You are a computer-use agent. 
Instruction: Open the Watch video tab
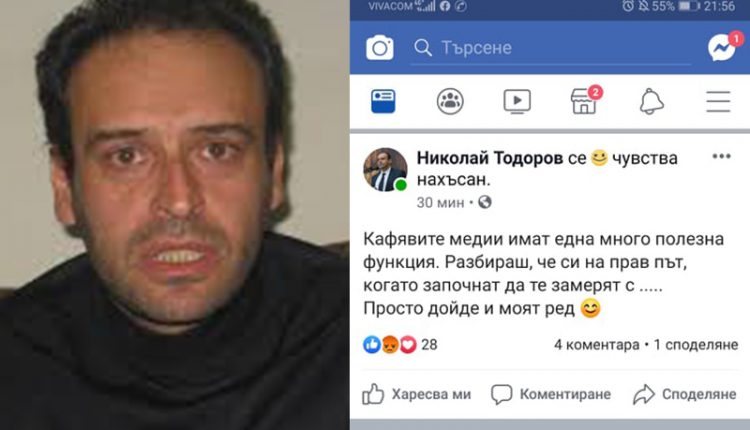[517, 101]
